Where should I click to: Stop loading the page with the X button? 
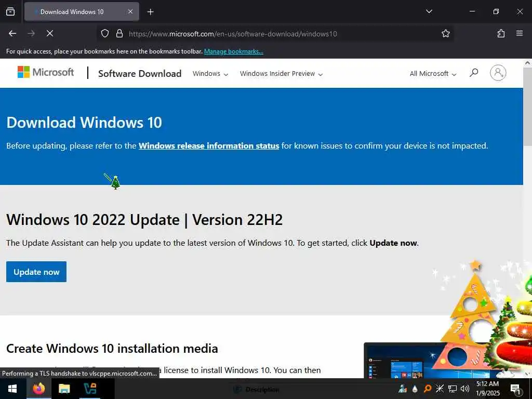tap(49, 33)
